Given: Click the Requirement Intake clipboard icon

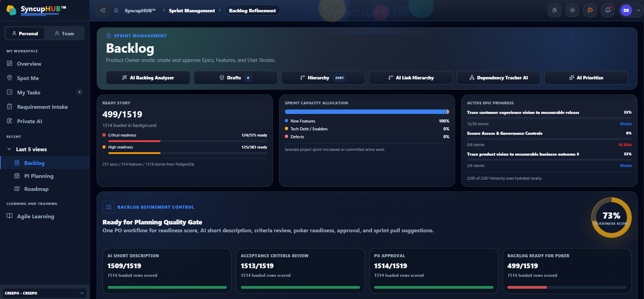Looking at the screenshot, I should [x=10, y=106].
